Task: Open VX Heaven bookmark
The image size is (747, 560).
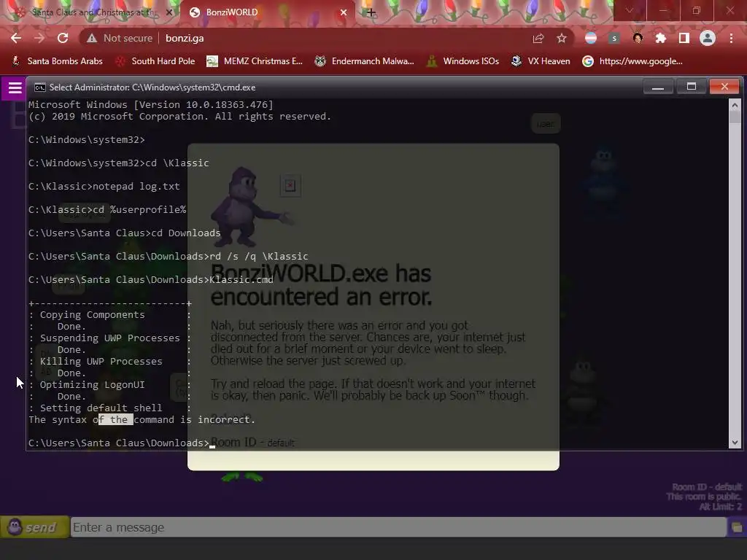Action: (541, 61)
